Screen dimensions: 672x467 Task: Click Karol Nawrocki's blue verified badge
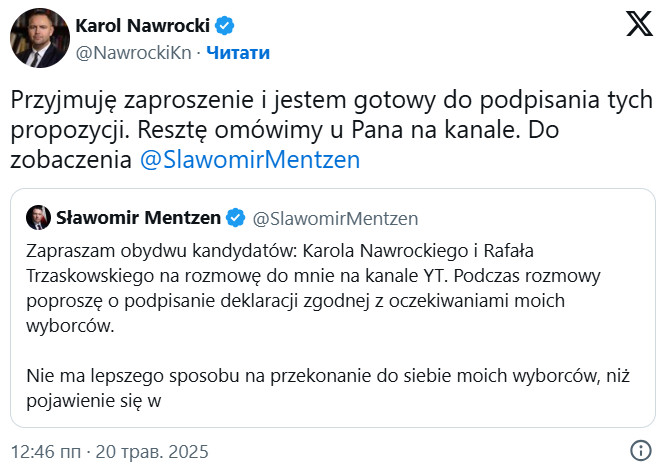coord(224,26)
